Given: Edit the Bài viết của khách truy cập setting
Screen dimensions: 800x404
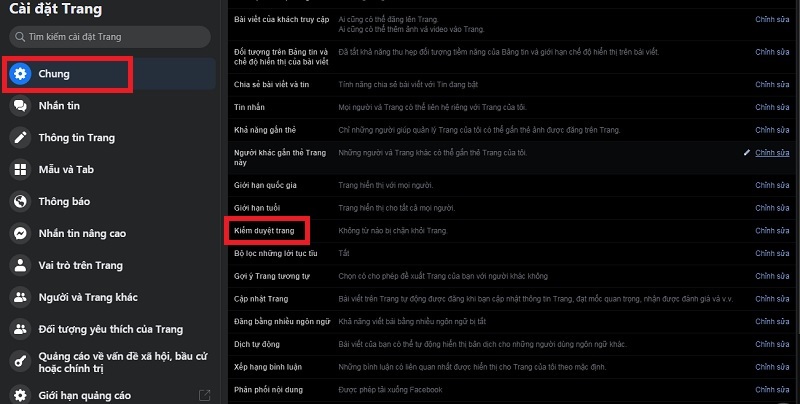Looking at the screenshot, I should [771, 19].
